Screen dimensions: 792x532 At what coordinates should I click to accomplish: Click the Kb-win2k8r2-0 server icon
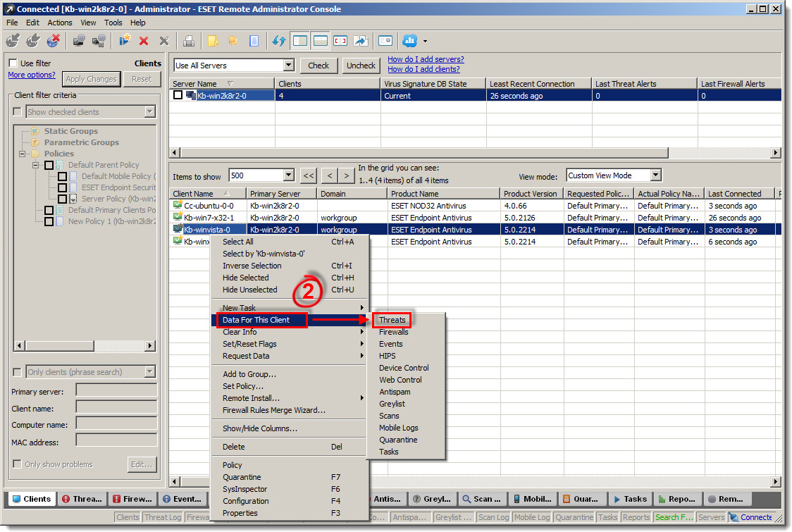point(191,95)
